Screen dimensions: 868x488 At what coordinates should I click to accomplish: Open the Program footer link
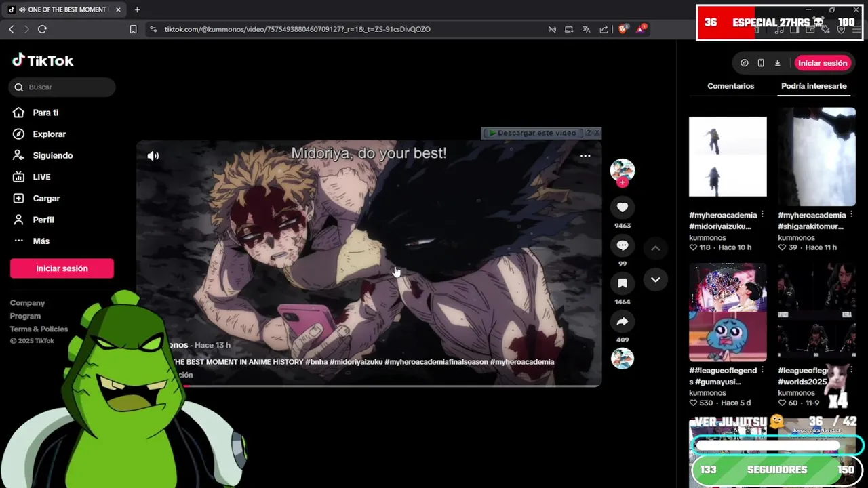click(x=25, y=316)
